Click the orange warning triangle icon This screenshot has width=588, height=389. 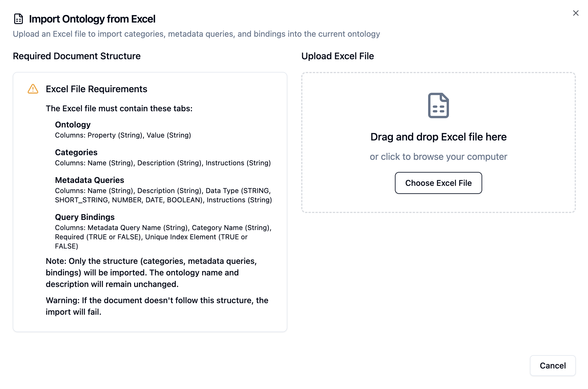(33, 89)
